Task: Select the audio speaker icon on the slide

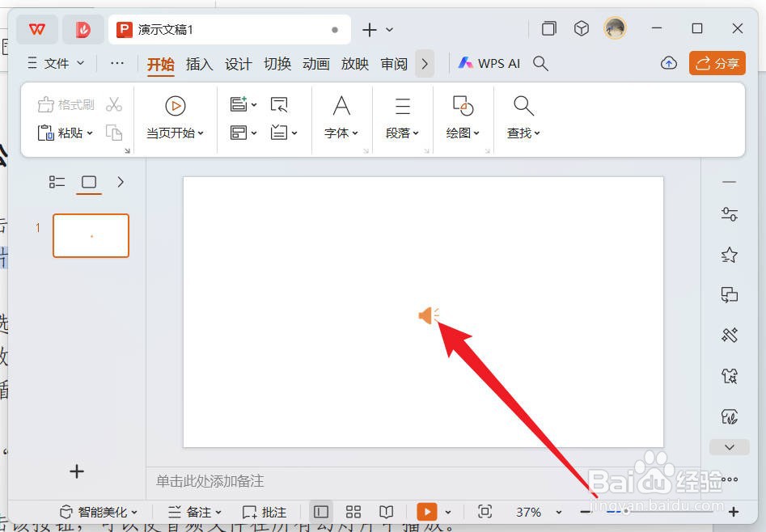Action: 428,315
